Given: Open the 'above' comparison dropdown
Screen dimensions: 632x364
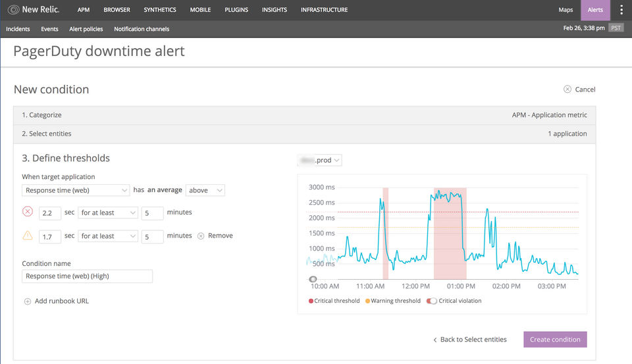Looking at the screenshot, I should 205,190.
